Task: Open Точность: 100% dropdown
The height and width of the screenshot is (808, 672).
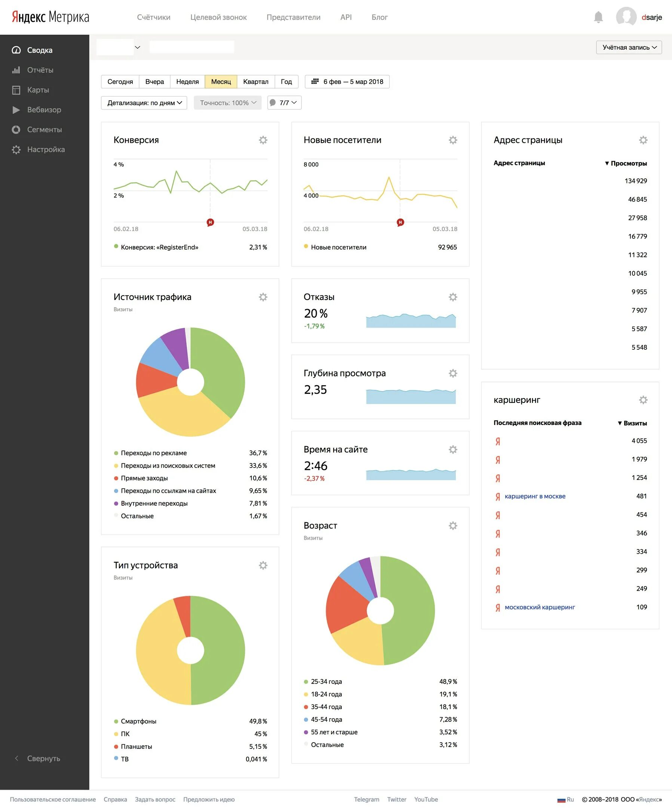Action: tap(227, 103)
